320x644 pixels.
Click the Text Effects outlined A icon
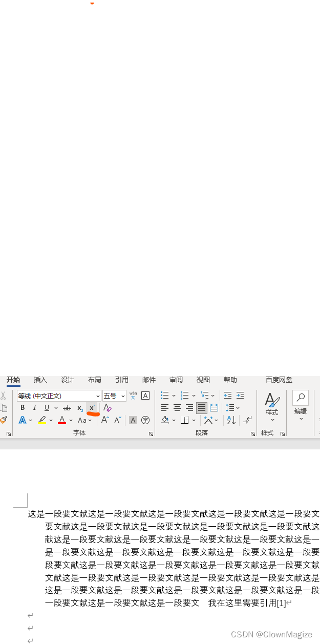pos(23,420)
